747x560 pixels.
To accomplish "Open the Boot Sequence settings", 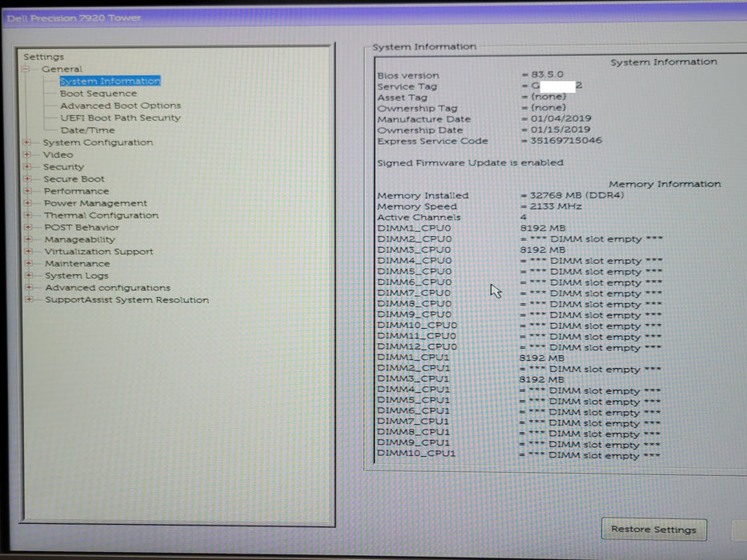I will pyautogui.click(x=98, y=94).
